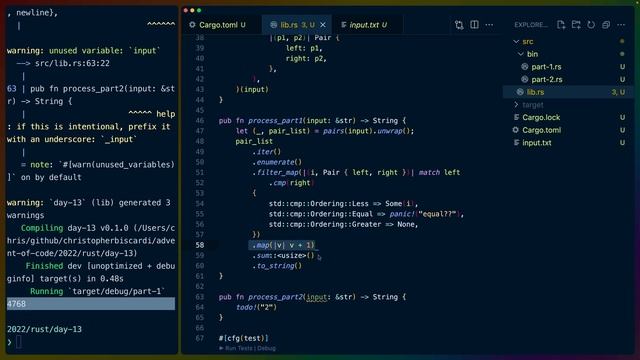Image resolution: width=640 pixels, height=360 pixels.
Task: Create a new folder in Explorer
Action: click(x=576, y=25)
